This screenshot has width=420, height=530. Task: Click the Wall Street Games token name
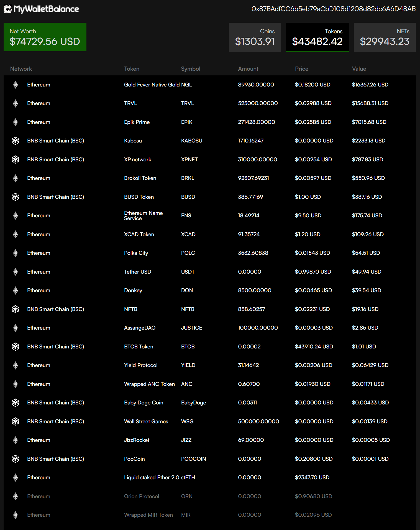click(x=146, y=421)
